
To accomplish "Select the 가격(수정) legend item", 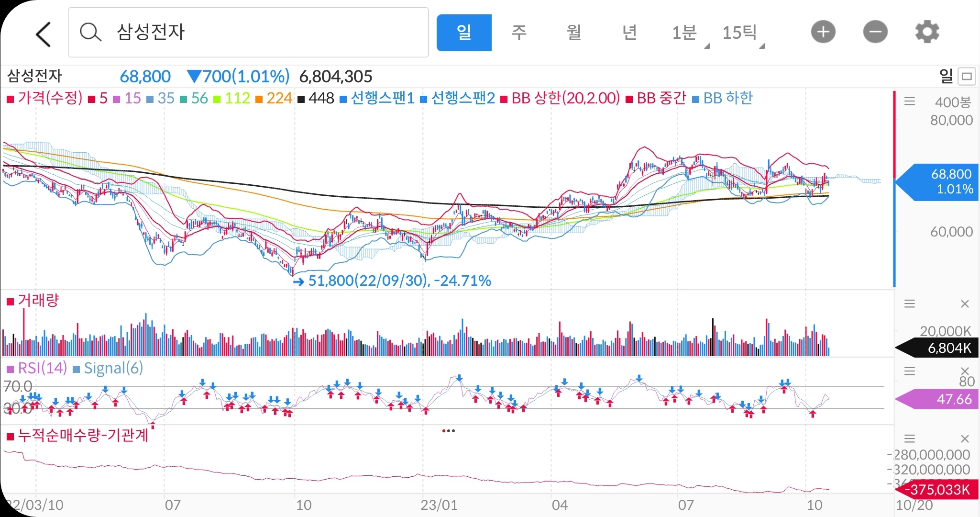I will click(44, 98).
